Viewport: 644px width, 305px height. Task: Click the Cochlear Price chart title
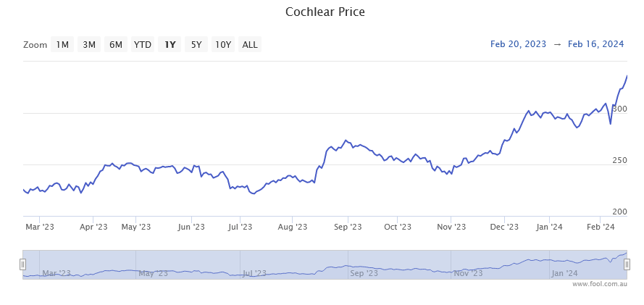pyautogui.click(x=325, y=12)
